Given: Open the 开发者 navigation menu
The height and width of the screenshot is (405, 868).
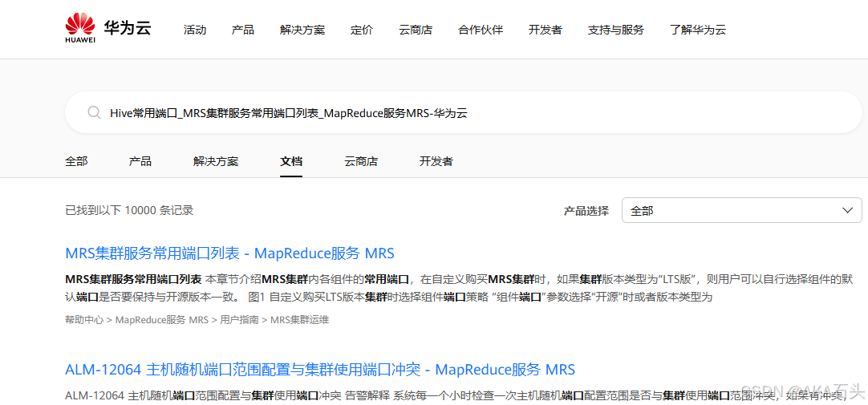Looking at the screenshot, I should [546, 30].
